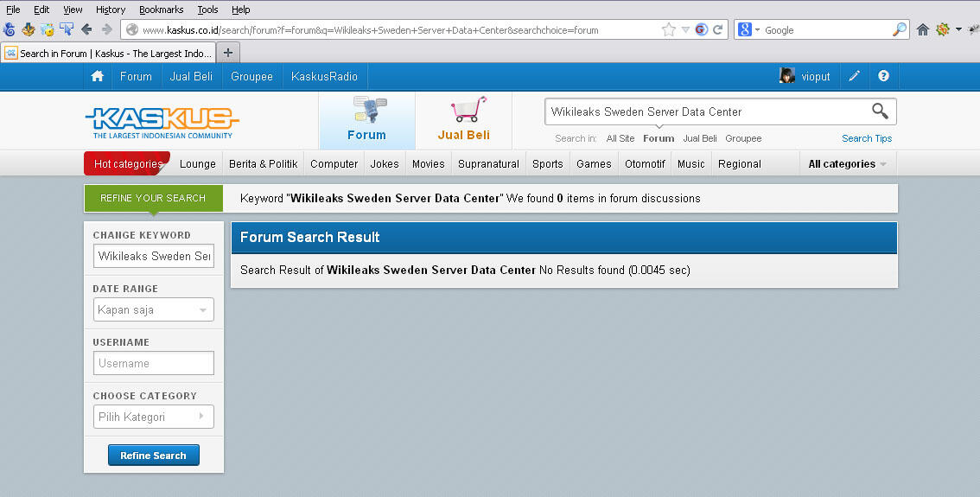The width and height of the screenshot is (980, 497).
Task: Open help with question mark icon
Action: [883, 76]
